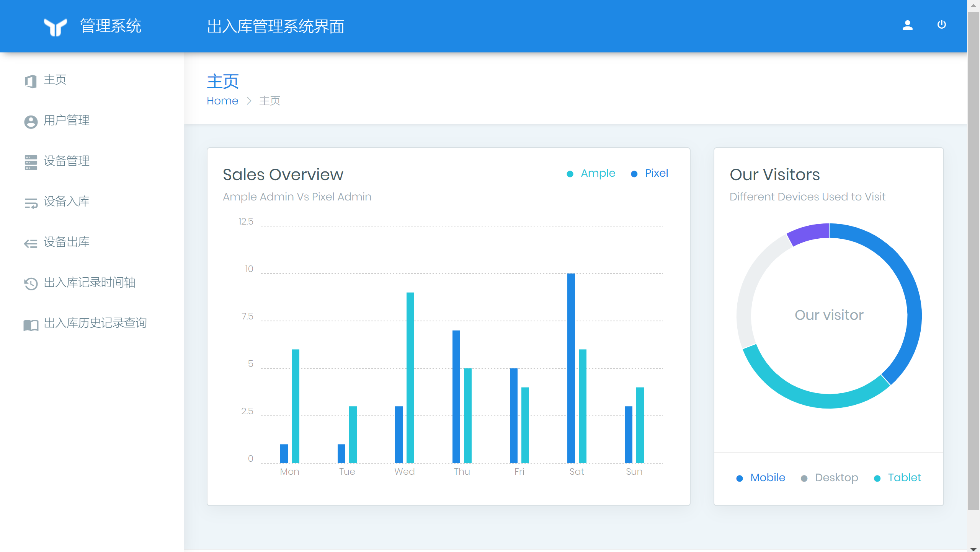Click the open-book icon for 历史记录查询
Image resolution: width=980 pixels, height=552 pixels.
pyautogui.click(x=31, y=325)
